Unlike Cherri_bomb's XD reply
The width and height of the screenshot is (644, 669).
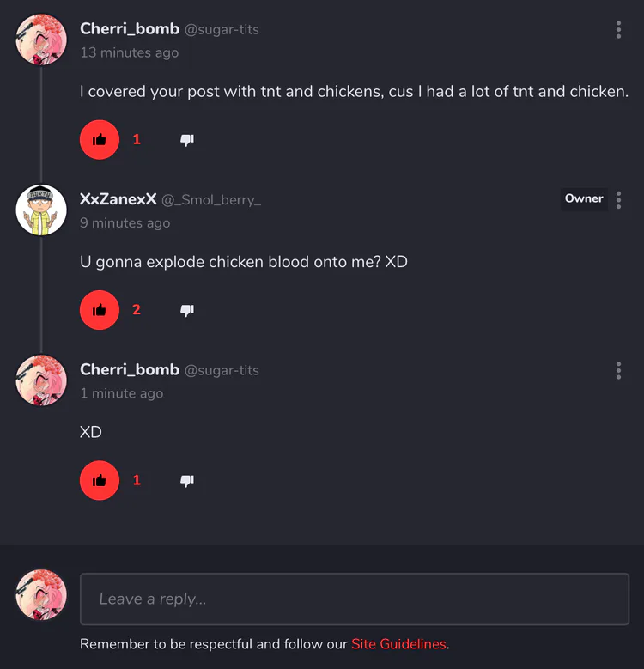[x=100, y=480]
